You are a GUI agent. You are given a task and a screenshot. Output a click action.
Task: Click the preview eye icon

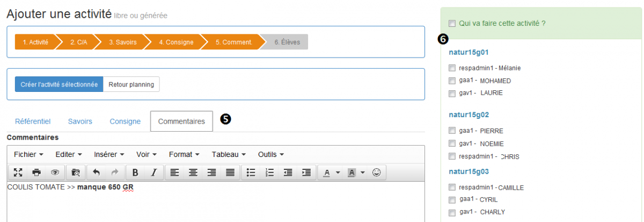(x=55, y=173)
